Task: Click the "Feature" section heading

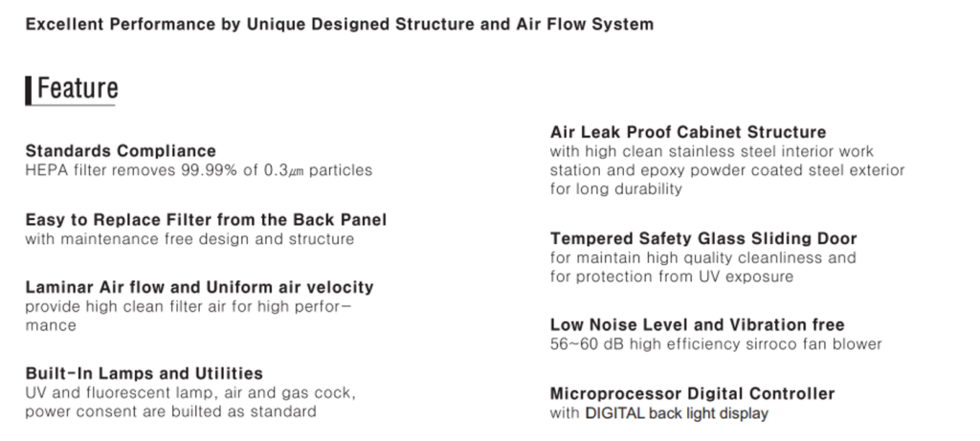Action: pos(78,89)
